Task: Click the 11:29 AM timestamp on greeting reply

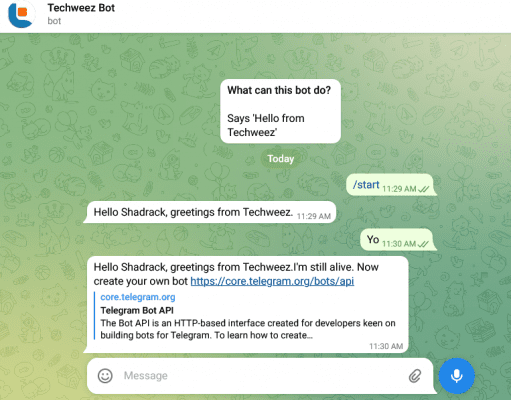Action: [314, 217]
